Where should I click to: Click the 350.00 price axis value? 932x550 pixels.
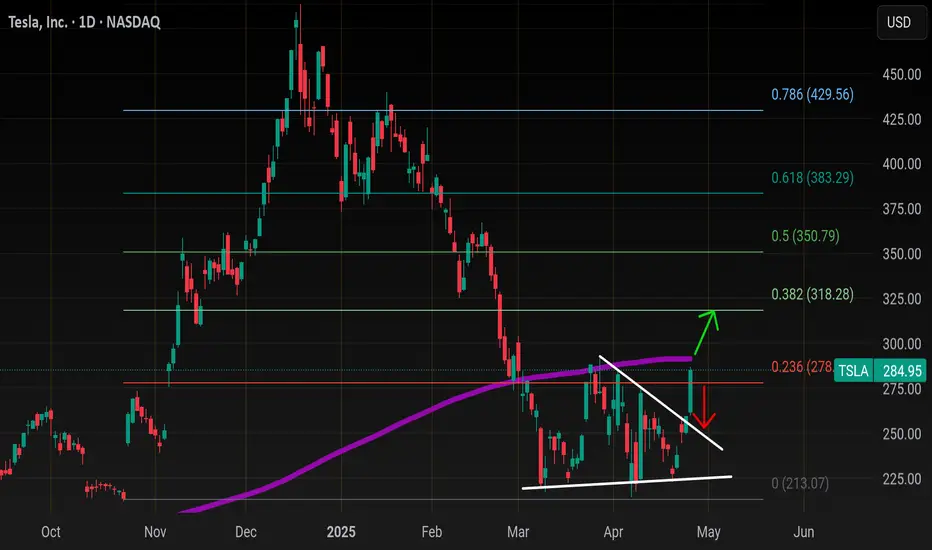point(902,254)
